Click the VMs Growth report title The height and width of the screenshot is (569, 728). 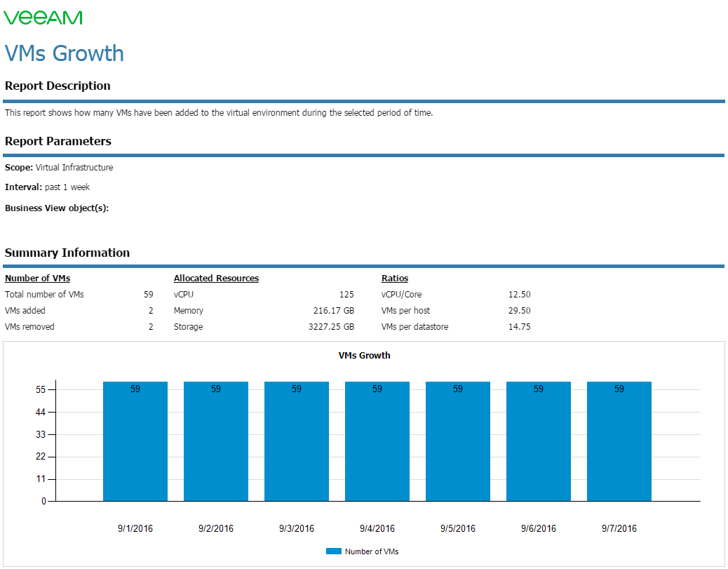[x=64, y=53]
